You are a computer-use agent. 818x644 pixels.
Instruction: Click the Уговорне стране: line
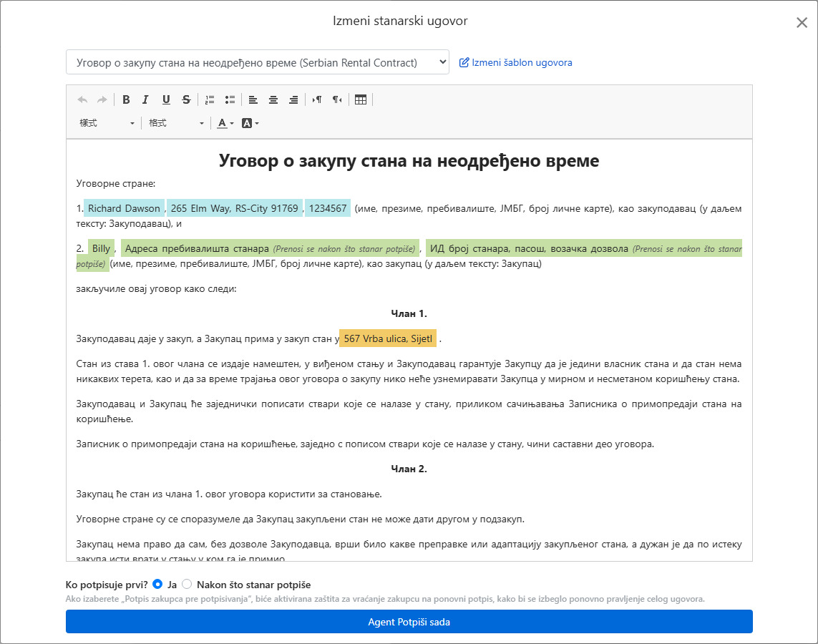click(116, 184)
